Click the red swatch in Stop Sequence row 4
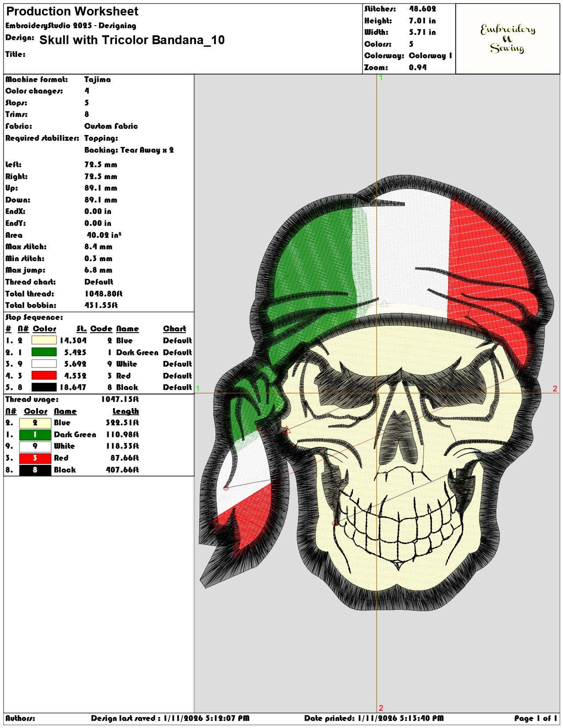Viewport: 563px width, 728px height. (44, 375)
